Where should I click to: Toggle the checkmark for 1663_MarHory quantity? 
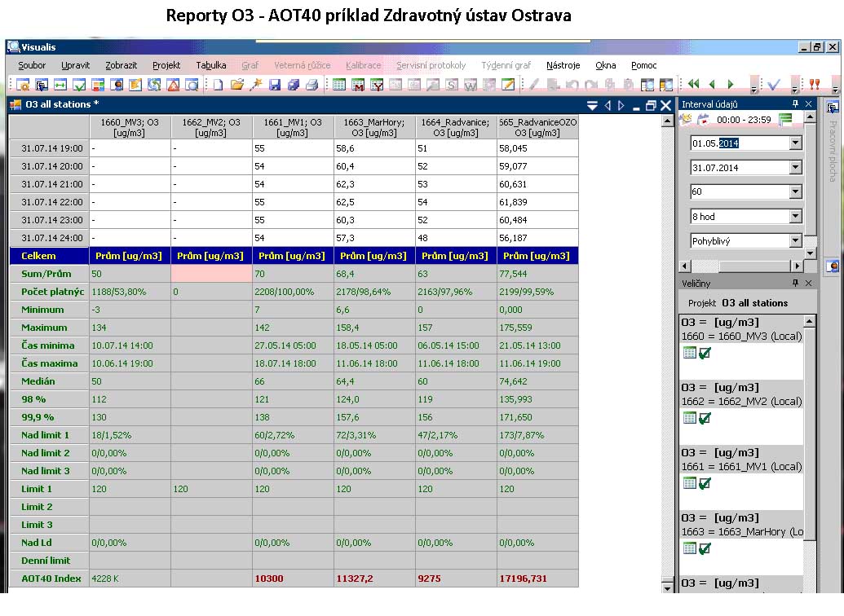[705, 548]
